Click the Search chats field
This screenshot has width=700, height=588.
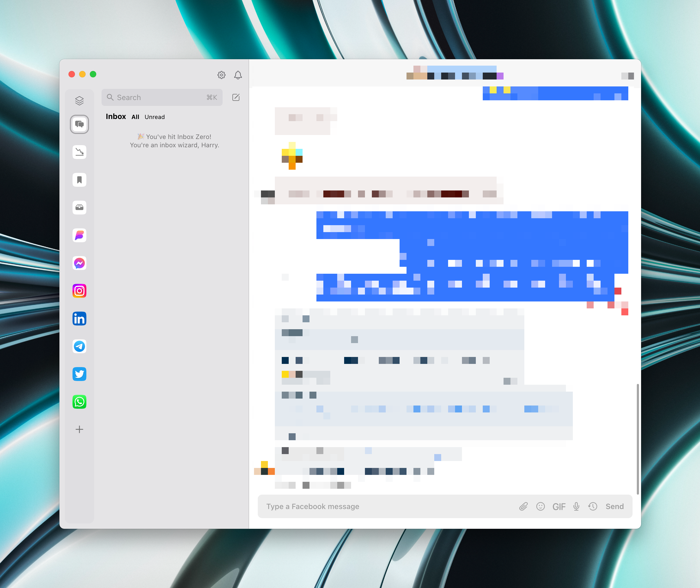(162, 97)
